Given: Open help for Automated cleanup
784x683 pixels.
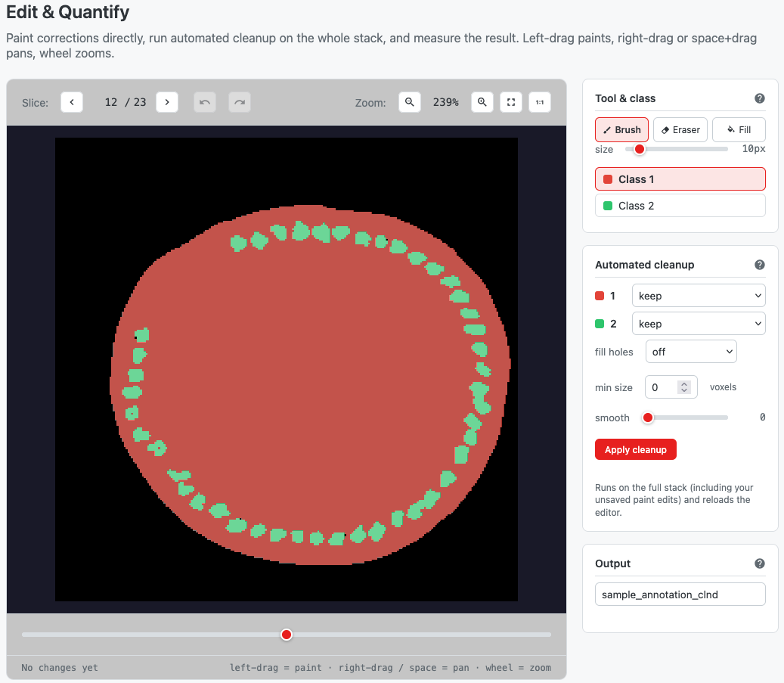Looking at the screenshot, I should pyautogui.click(x=760, y=265).
